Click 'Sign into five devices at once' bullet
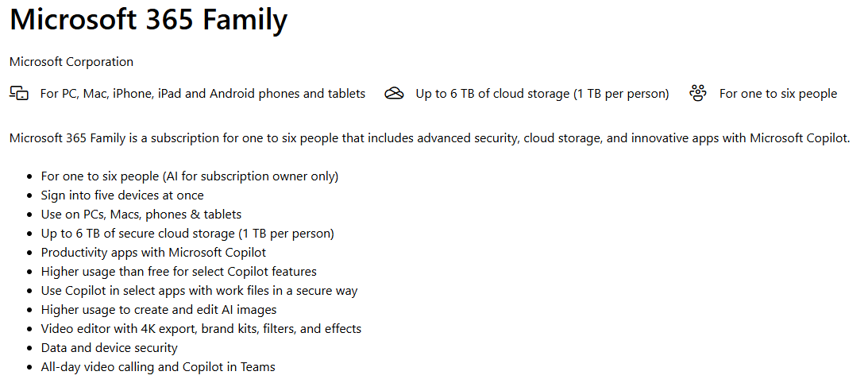 point(122,195)
